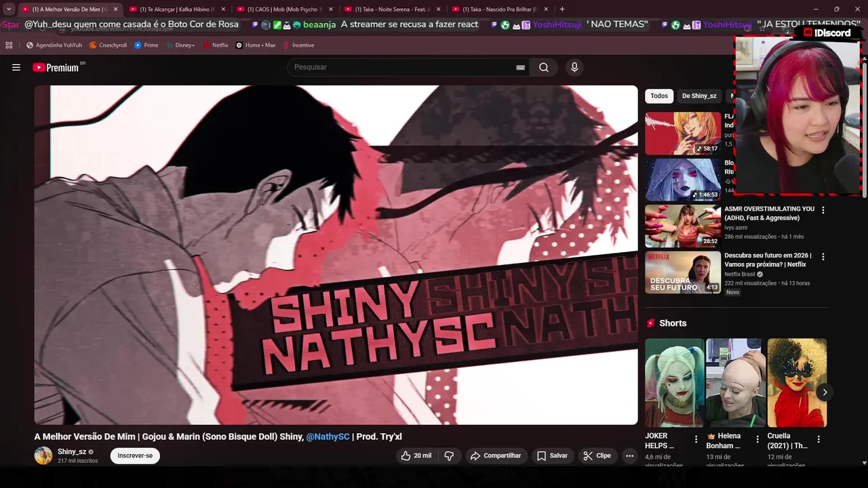Select the Todos filter chip

tap(659, 96)
